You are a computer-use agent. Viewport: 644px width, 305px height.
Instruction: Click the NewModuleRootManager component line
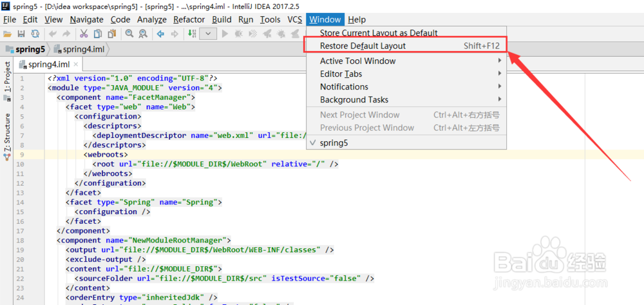[144, 240]
